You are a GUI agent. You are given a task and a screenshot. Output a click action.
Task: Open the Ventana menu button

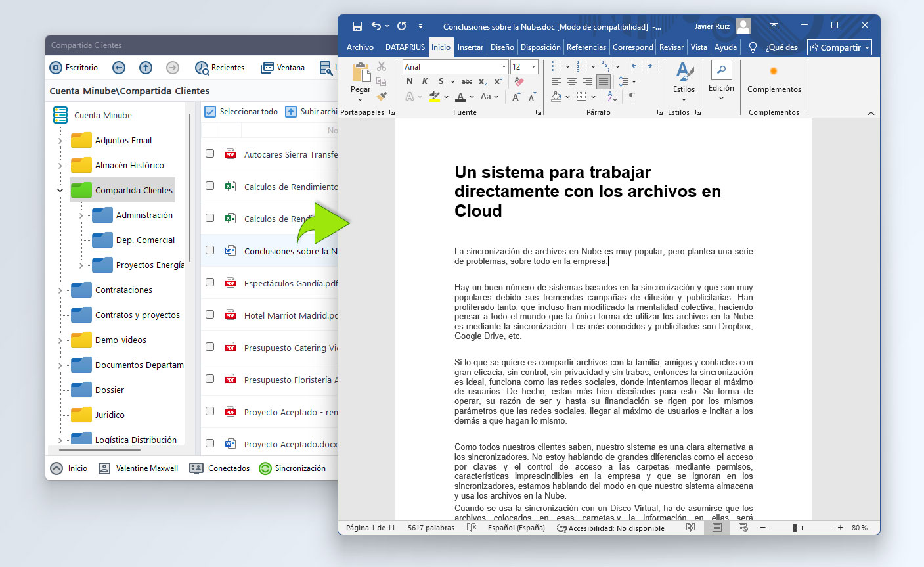tap(283, 68)
